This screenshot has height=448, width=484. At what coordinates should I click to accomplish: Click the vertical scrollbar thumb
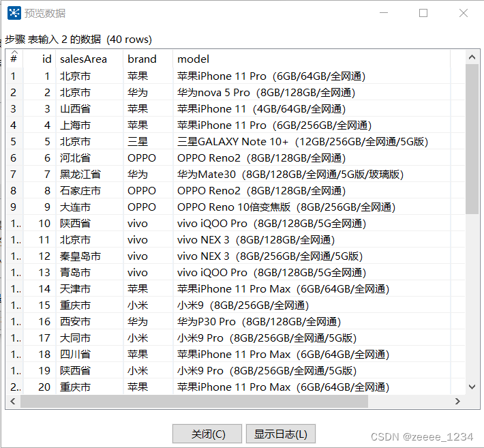472,139
